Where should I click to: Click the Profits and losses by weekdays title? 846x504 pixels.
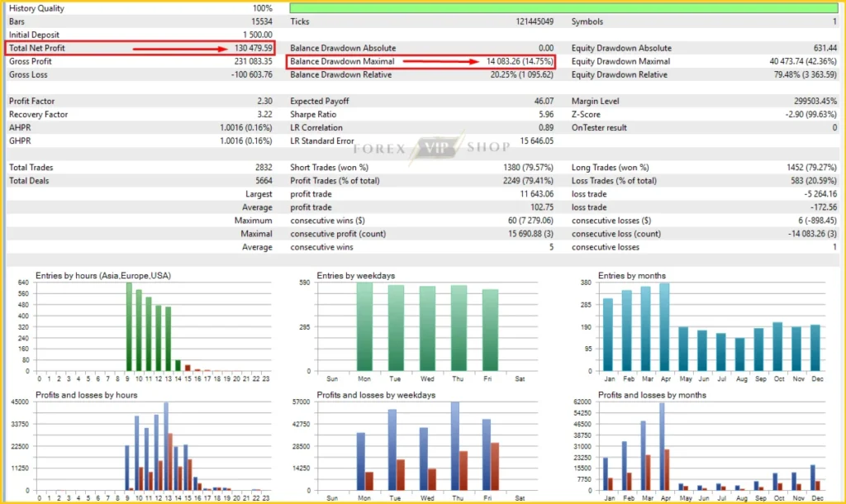376,395
